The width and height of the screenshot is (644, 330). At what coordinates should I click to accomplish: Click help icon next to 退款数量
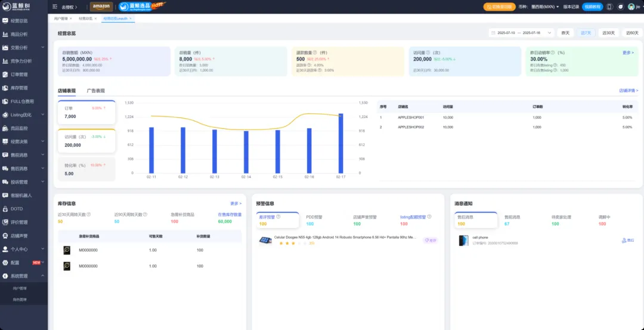[315, 53]
